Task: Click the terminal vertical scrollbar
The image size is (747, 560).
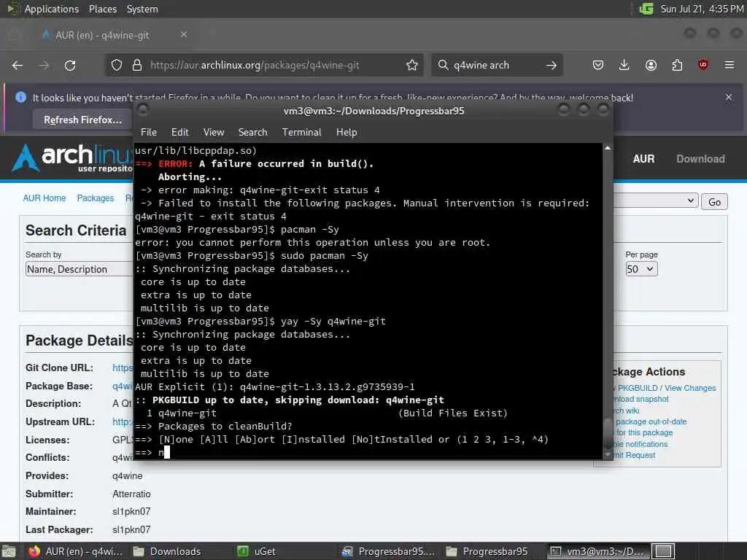Action: point(608,300)
